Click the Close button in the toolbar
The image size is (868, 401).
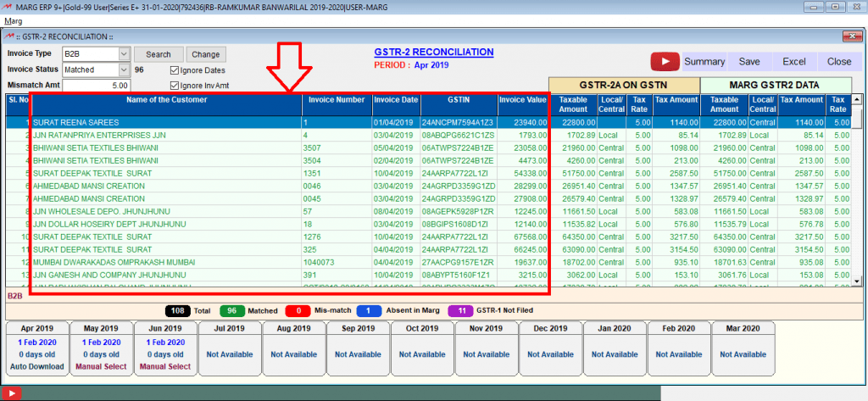pos(839,62)
